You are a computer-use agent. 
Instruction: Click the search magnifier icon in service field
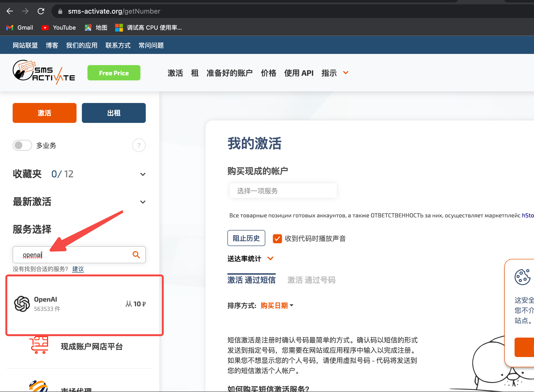click(x=136, y=255)
